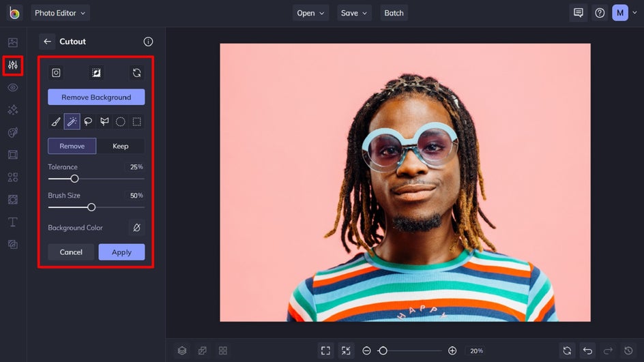Click the "Background Color" label
This screenshot has height=362, width=644.
pos(75,228)
